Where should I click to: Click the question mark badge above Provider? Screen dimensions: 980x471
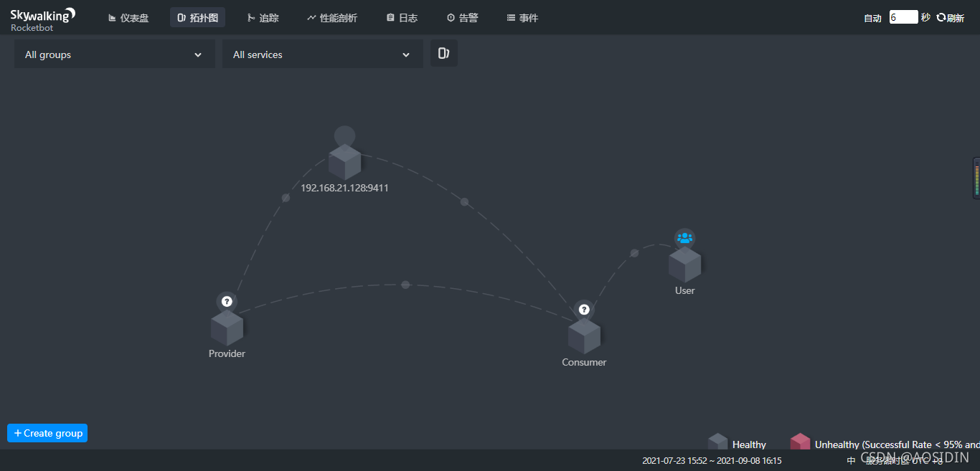point(227,302)
